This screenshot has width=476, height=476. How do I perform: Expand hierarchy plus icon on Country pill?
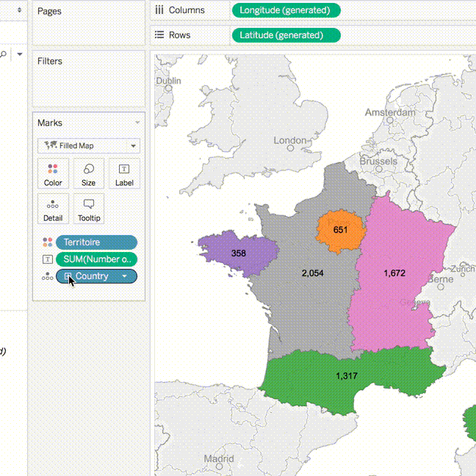coord(68,276)
